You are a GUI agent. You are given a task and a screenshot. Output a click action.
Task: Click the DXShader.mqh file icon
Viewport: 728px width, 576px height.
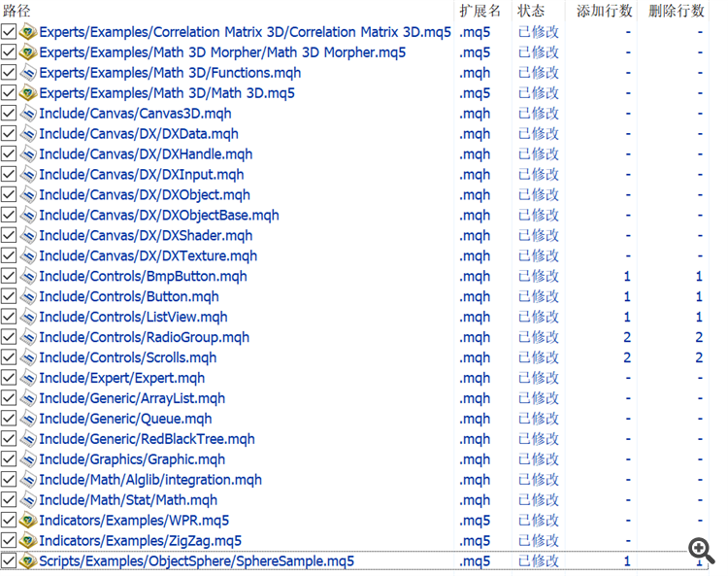(x=28, y=235)
